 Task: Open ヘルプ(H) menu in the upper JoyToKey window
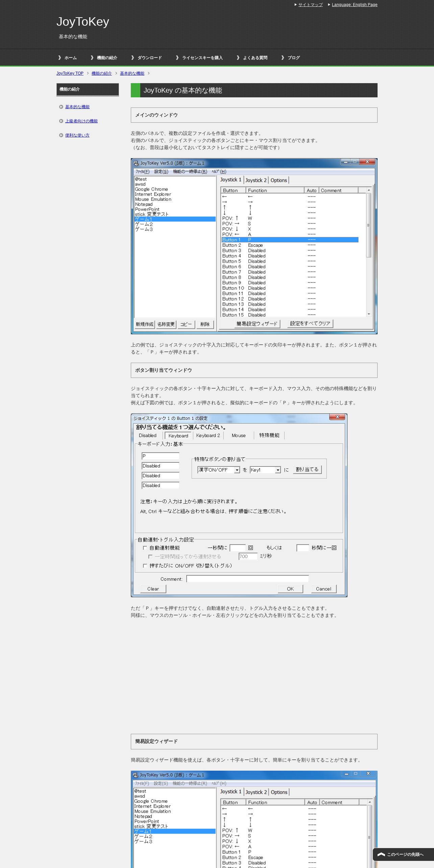(219, 172)
